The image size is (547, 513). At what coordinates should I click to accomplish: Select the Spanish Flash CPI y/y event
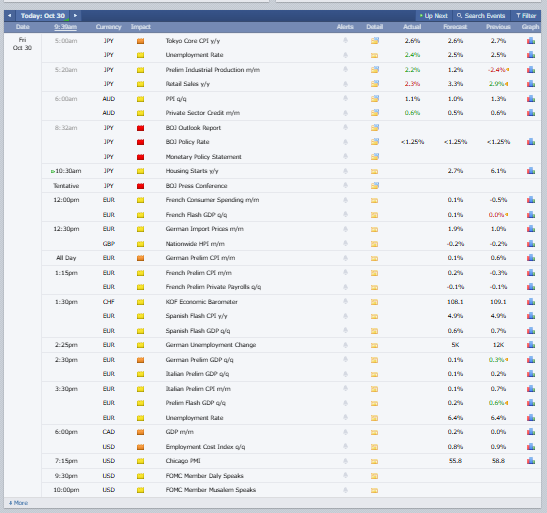point(196,316)
